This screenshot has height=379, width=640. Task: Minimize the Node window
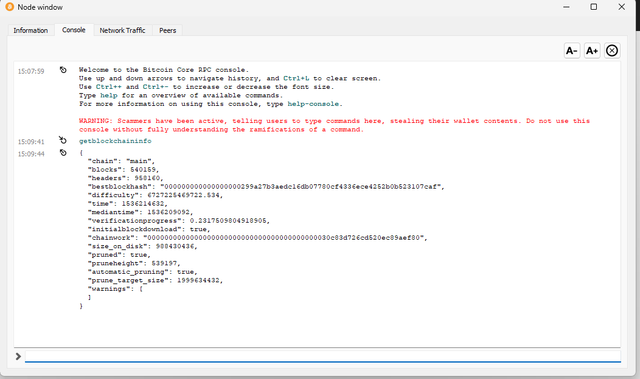566,7
